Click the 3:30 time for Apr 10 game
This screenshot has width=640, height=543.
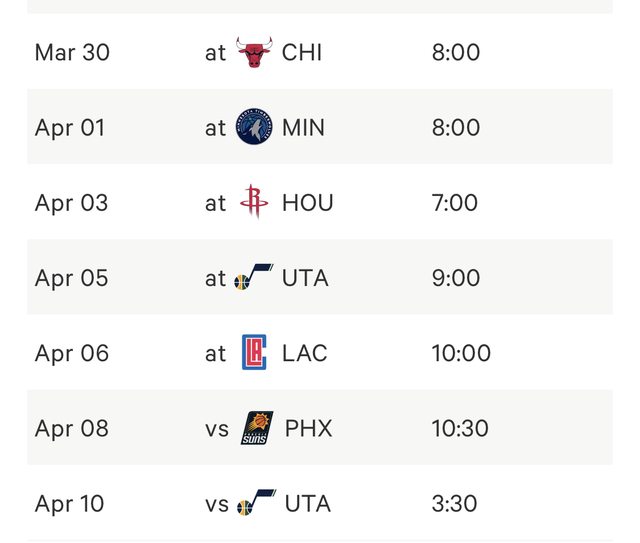coord(454,503)
